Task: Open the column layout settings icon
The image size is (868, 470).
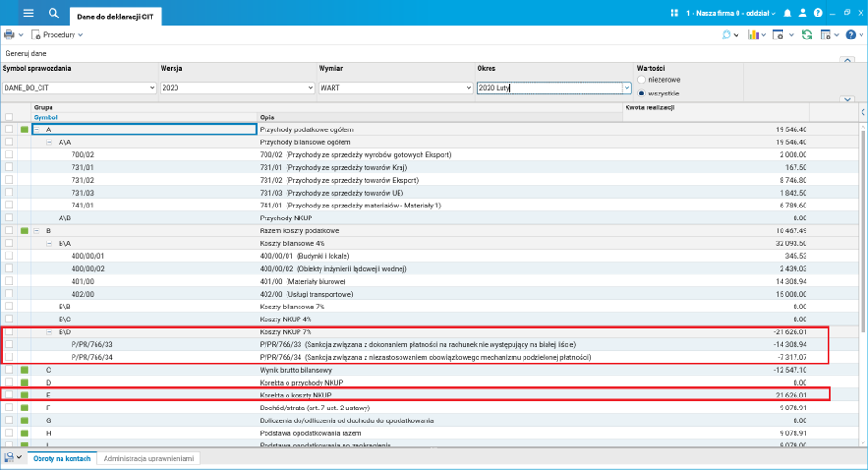Action: (x=826, y=35)
